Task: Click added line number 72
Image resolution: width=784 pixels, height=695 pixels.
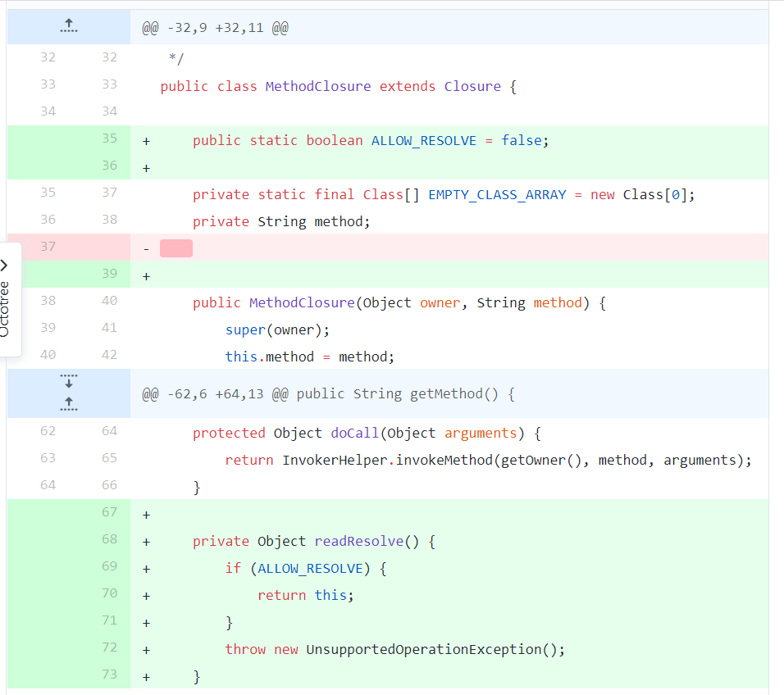Action: click(x=110, y=647)
